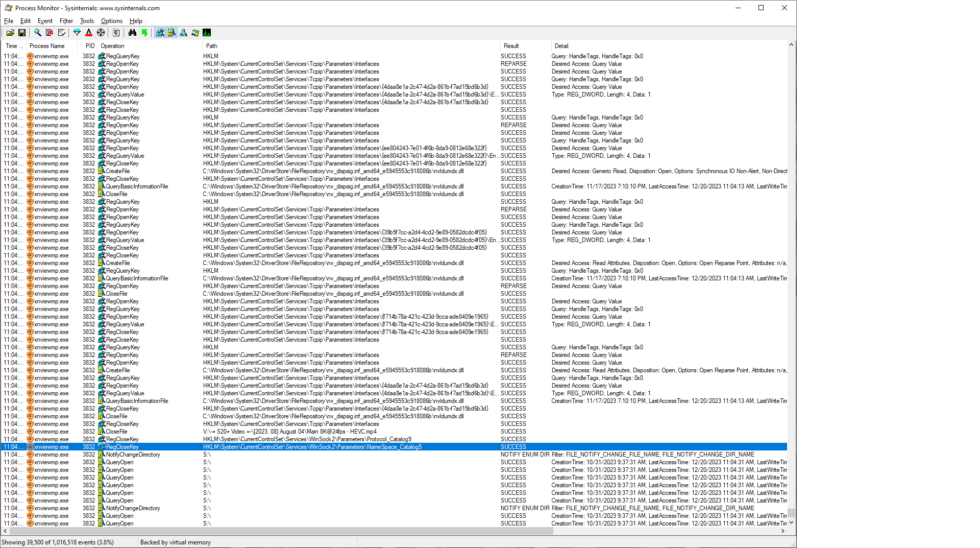Click the vertical scrollbar down arrow
The height and width of the screenshot is (548, 980).
pos(792,523)
